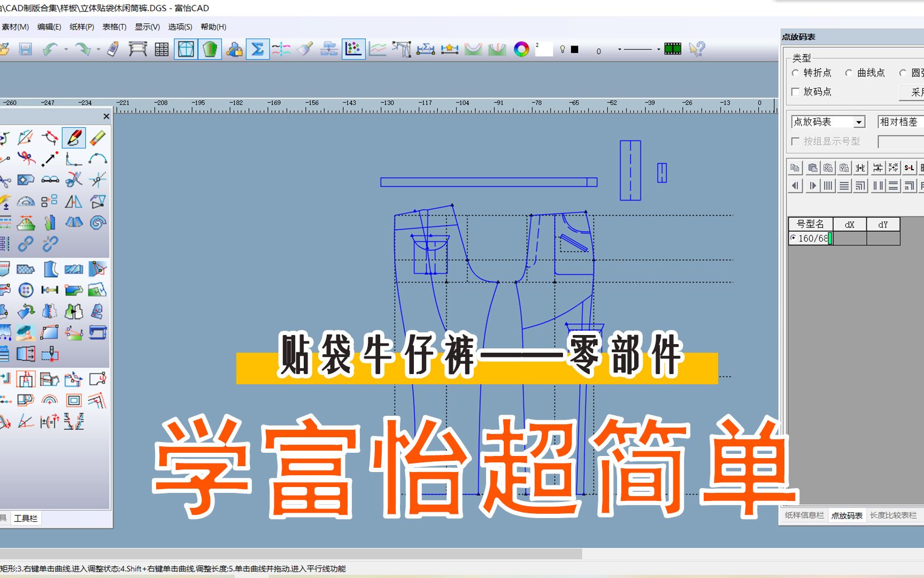
Task: Click the copy grading values icon
Action: [x=795, y=168]
